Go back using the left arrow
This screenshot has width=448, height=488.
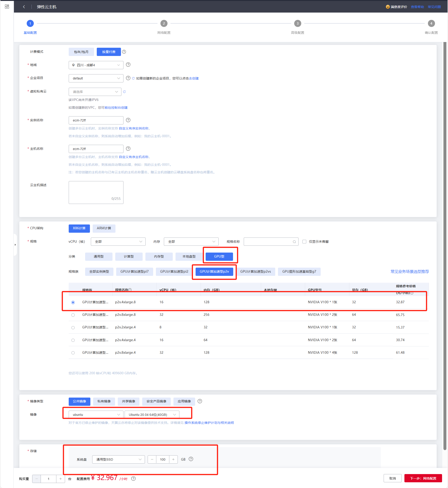[24, 7]
